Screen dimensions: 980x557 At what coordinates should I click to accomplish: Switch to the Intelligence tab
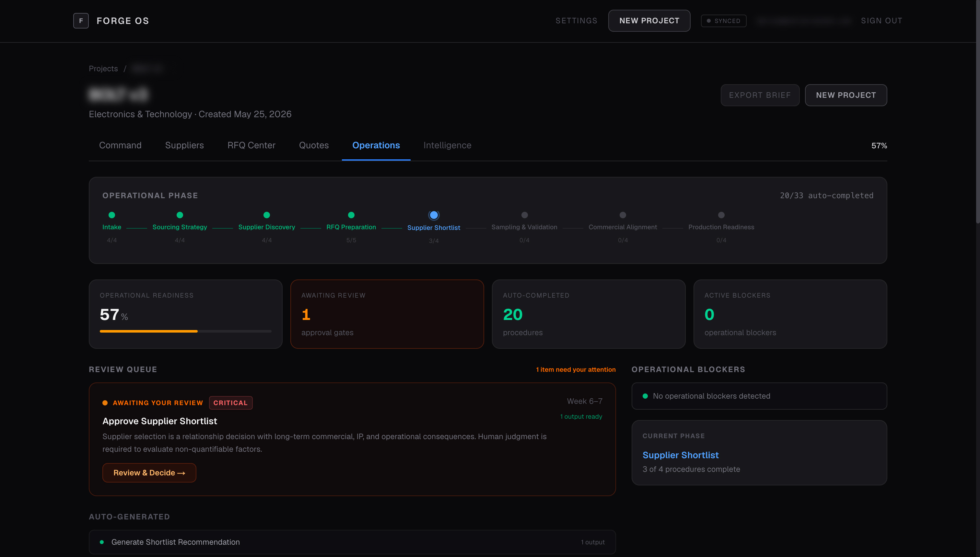point(447,145)
